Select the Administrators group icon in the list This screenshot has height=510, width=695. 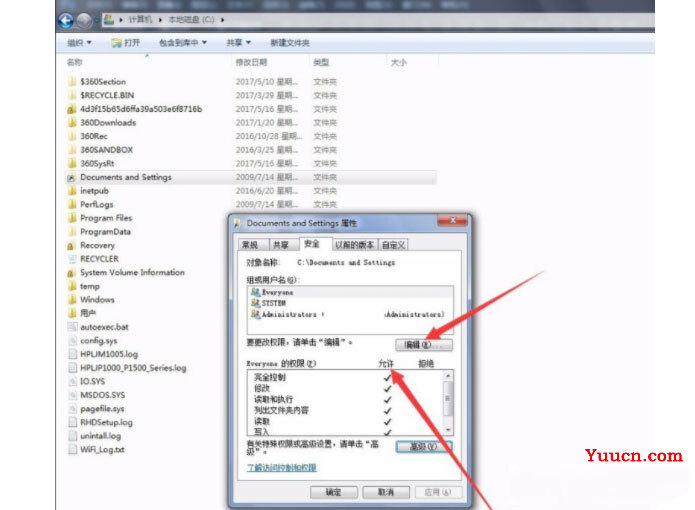pos(255,314)
